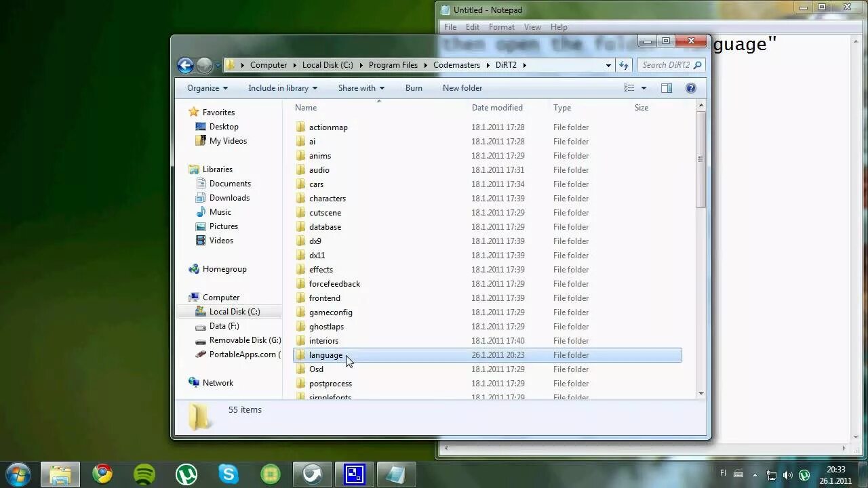Screen dimensions: 868x488
Task: Open the views dropdown arrow
Action: [644, 88]
